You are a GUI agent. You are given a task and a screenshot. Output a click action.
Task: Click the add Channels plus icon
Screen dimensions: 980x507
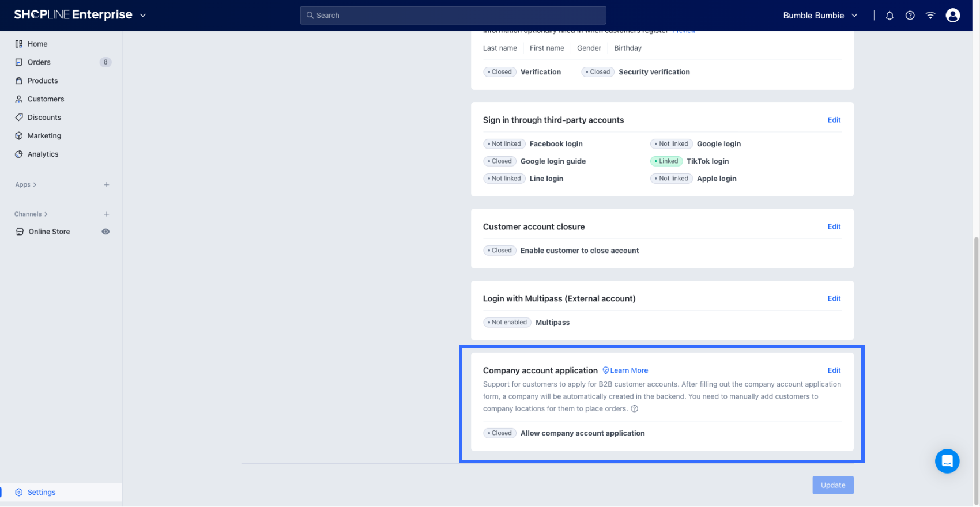[107, 214]
